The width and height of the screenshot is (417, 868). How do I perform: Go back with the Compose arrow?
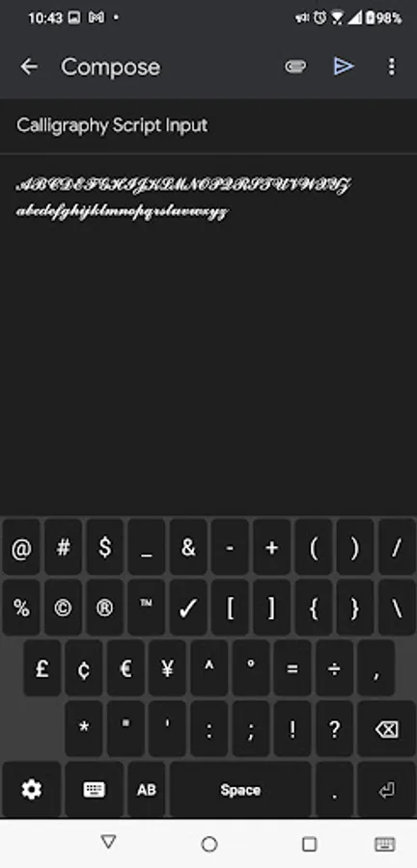(x=29, y=67)
